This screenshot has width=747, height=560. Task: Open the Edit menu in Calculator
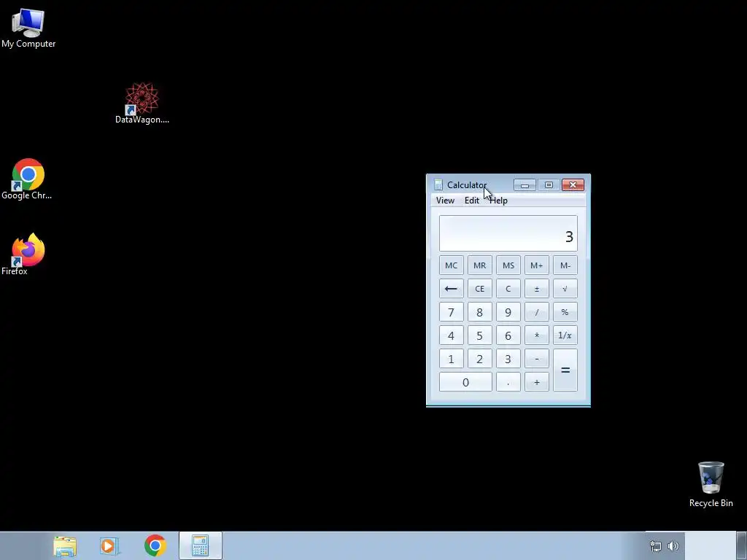pyautogui.click(x=472, y=201)
